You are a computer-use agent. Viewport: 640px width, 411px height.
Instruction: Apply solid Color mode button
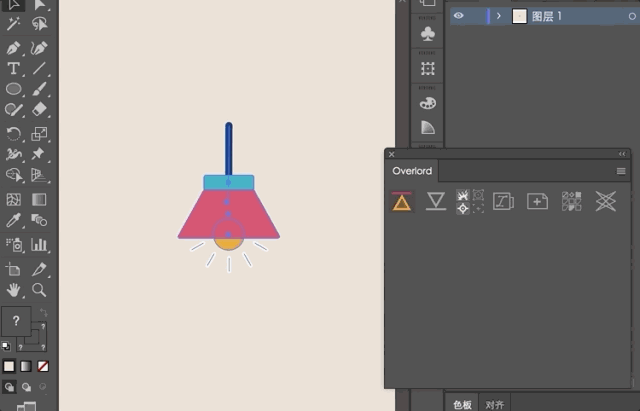[9, 367]
